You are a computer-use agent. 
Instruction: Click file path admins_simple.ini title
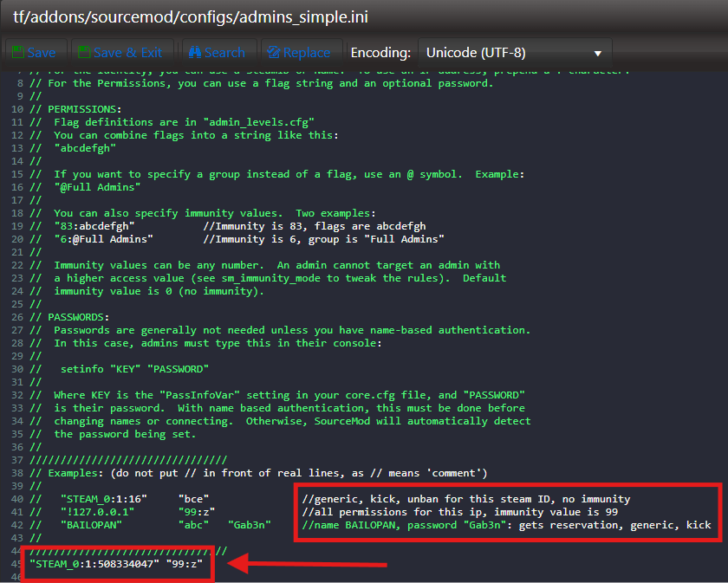[x=191, y=17]
